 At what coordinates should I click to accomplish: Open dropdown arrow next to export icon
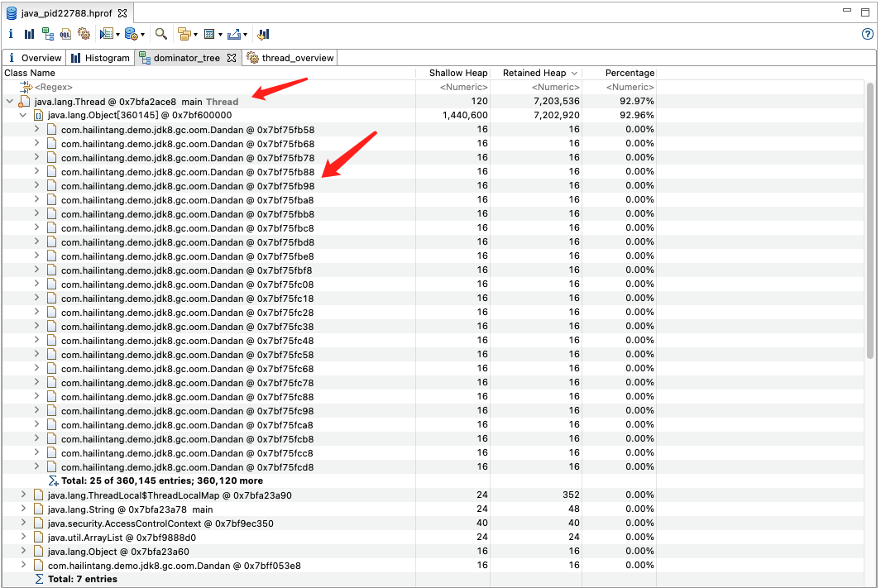click(245, 35)
